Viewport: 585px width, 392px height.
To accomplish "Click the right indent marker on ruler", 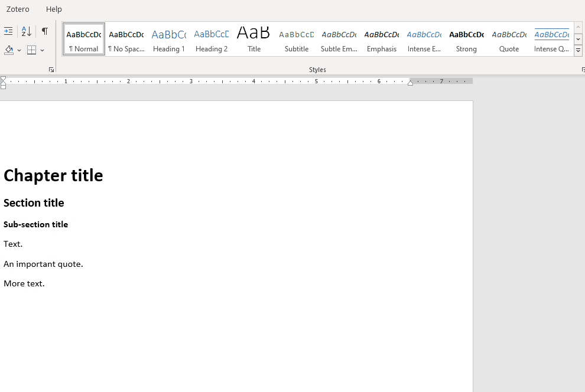I will pyautogui.click(x=411, y=83).
